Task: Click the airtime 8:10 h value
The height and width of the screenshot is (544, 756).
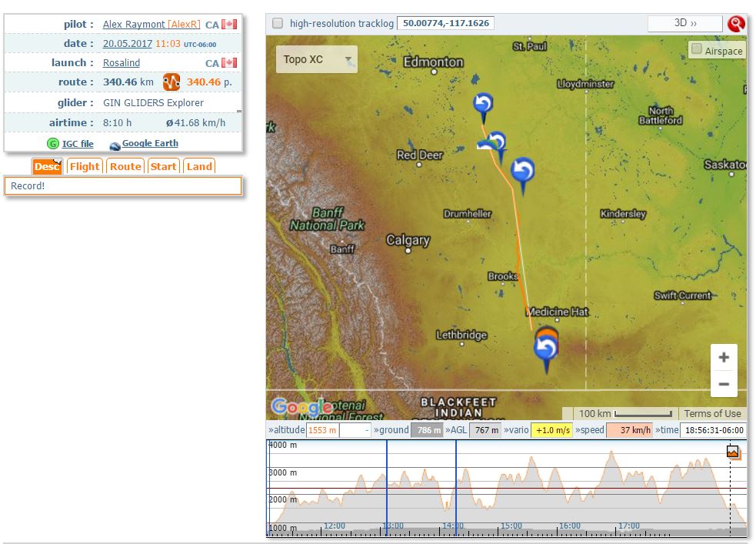Action: [x=117, y=122]
